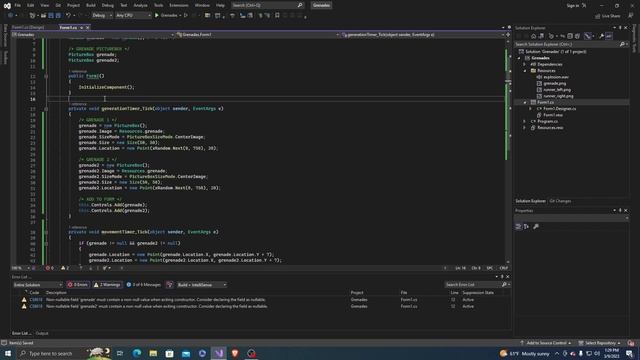The height and width of the screenshot is (360, 640).
Task: Pin the Solution Explorer panel with auto-hide toggle
Action: [x=620, y=28]
